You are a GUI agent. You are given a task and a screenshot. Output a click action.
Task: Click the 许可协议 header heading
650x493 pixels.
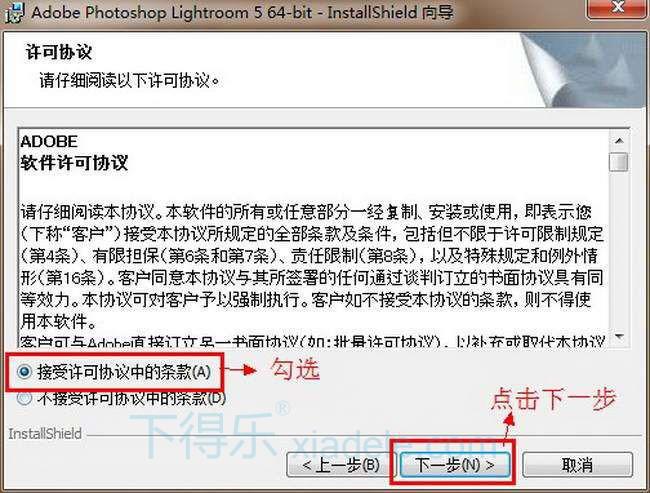point(58,52)
